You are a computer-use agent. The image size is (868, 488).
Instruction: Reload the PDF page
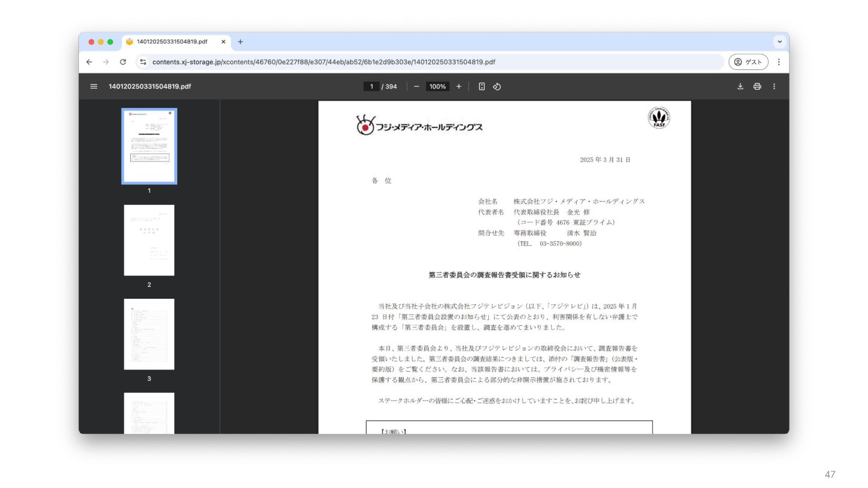123,62
